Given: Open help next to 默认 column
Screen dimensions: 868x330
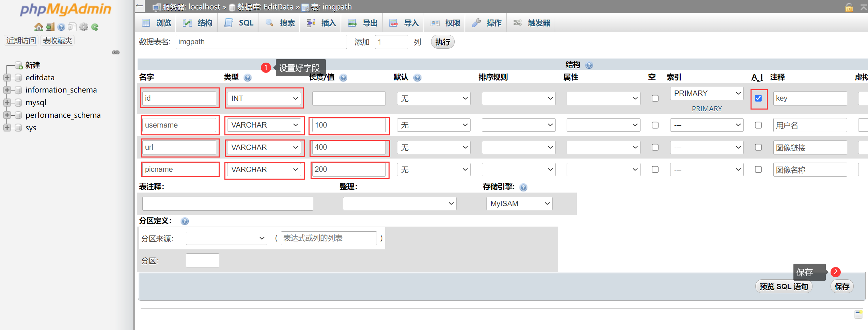Looking at the screenshot, I should coord(417,78).
